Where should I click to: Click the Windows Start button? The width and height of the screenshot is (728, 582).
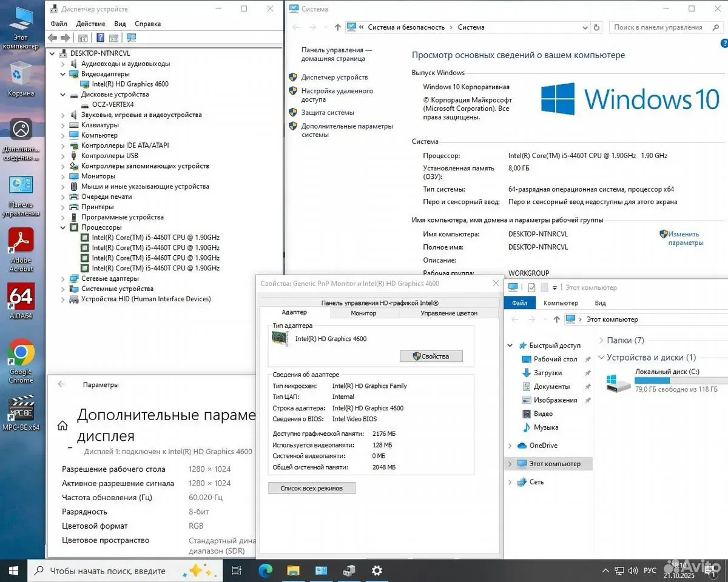coord(13,570)
